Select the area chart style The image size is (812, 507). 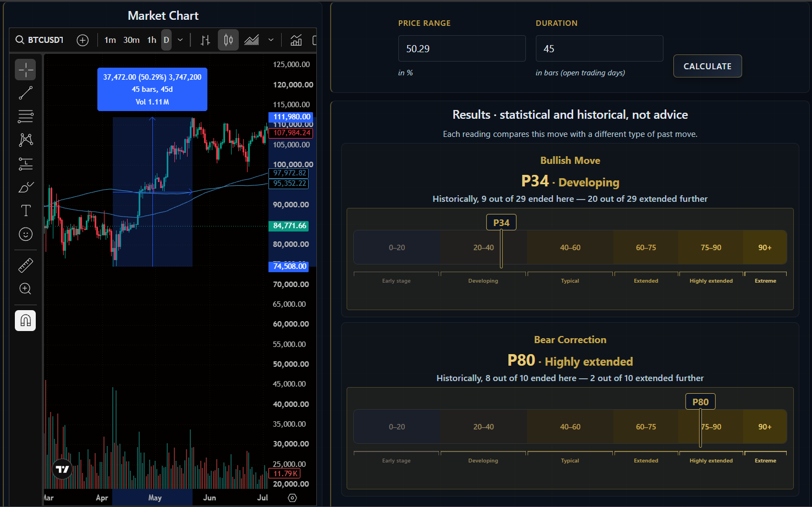251,40
